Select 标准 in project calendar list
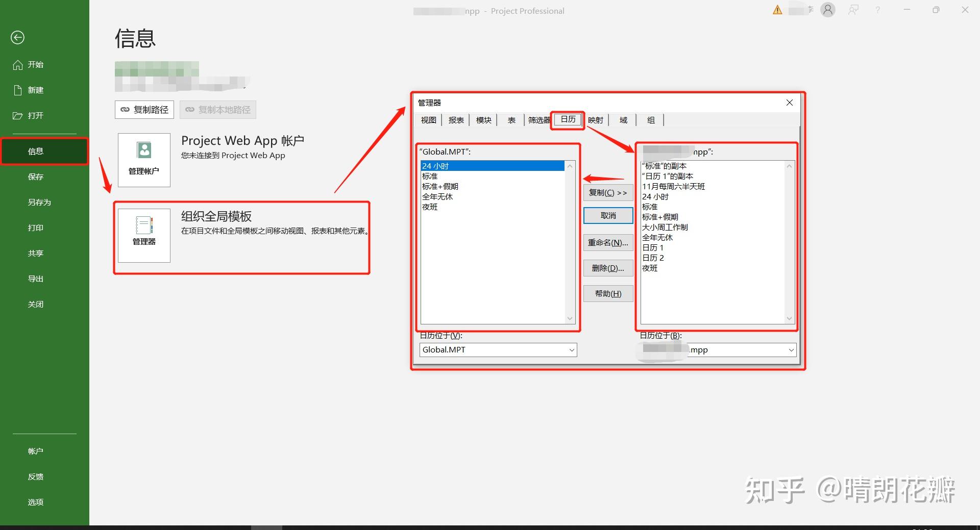Viewport: 980px width, 530px height. [x=713, y=207]
